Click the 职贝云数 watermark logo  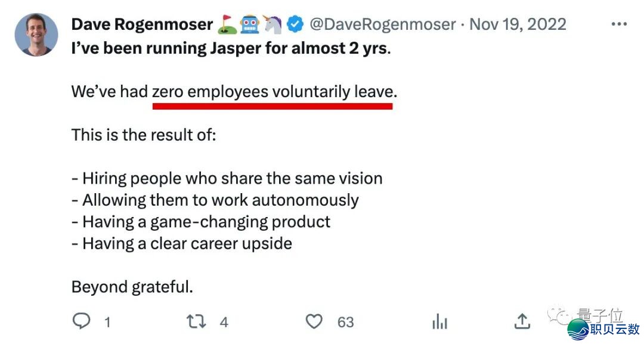click(603, 328)
